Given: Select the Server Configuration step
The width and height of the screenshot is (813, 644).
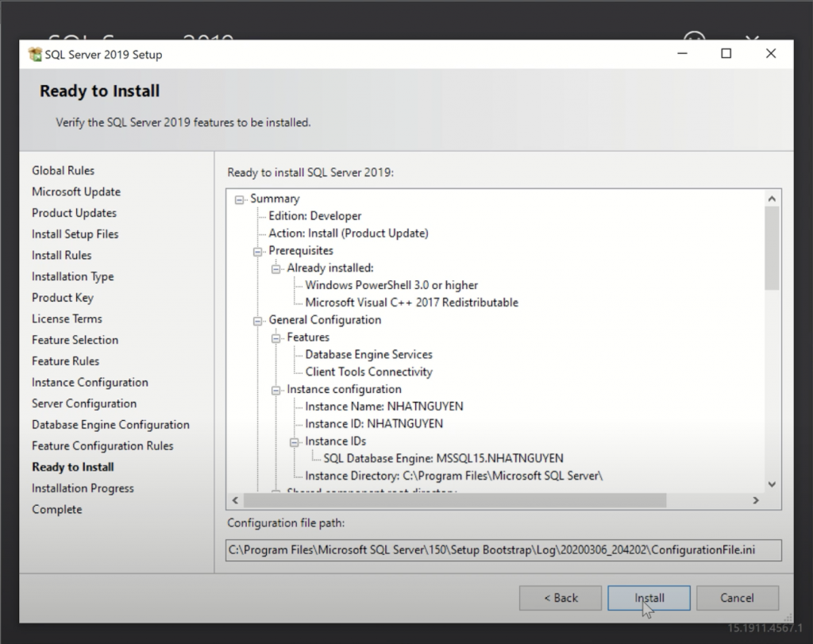Looking at the screenshot, I should [84, 404].
